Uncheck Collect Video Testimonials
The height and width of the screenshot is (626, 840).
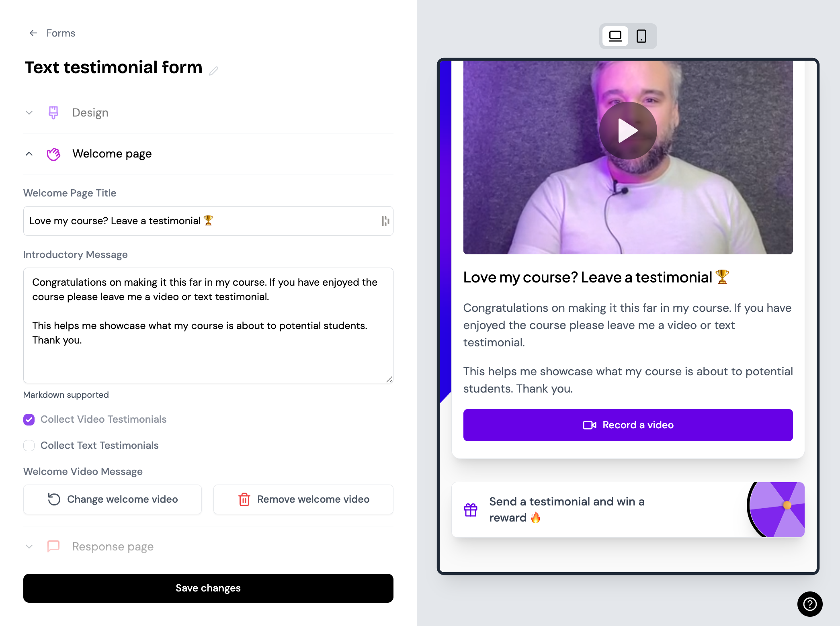pos(29,419)
